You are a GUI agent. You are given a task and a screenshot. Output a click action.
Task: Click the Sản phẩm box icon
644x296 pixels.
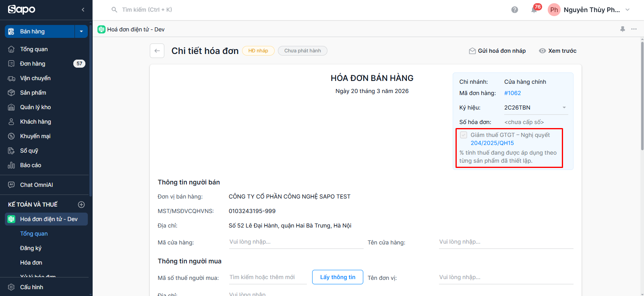[11, 93]
